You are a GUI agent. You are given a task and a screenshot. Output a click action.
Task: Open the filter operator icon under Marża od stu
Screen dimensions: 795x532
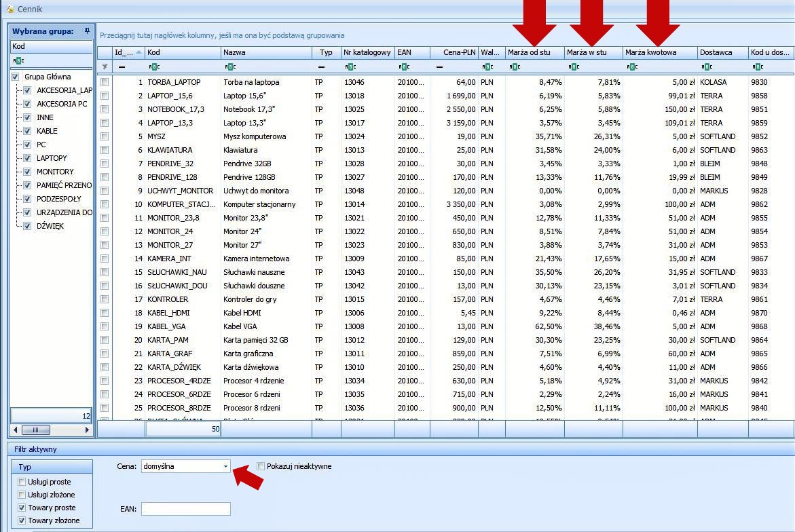(x=515, y=66)
